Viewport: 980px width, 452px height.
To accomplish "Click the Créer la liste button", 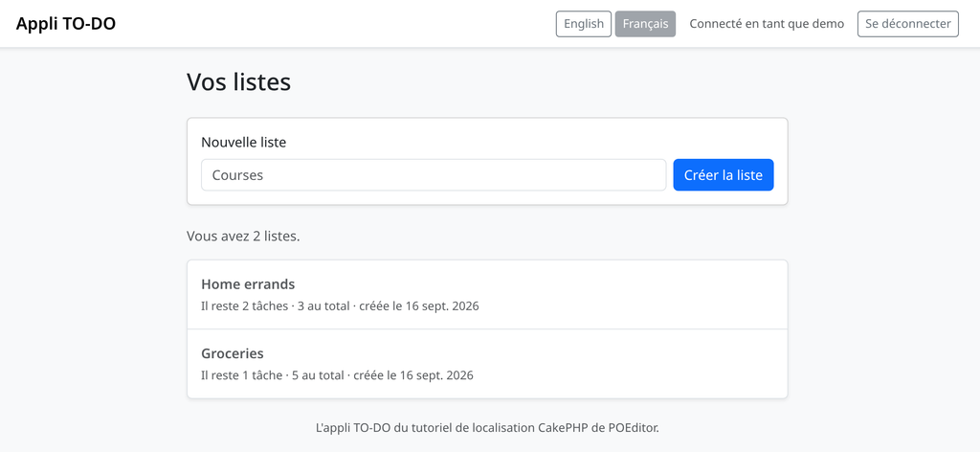I will tap(724, 175).
